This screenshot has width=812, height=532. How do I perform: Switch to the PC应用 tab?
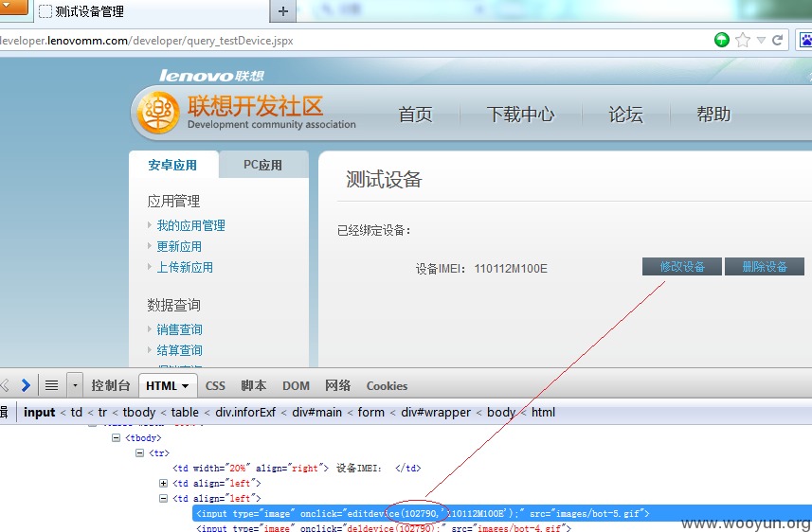[263, 165]
